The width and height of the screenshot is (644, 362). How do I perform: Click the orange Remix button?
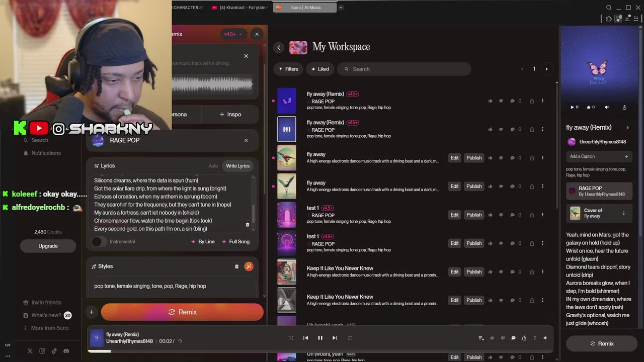click(x=182, y=312)
